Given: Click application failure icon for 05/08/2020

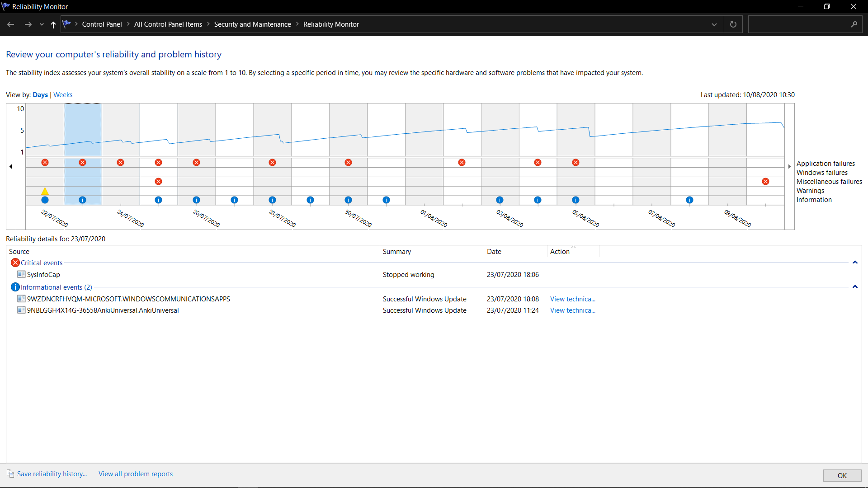Looking at the screenshot, I should pyautogui.click(x=576, y=163).
